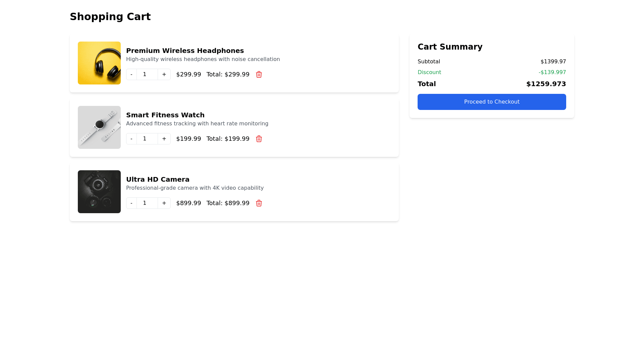Viewport: 644px width, 362px height.
Task: Click Proceed to Checkout
Action: pos(491,102)
